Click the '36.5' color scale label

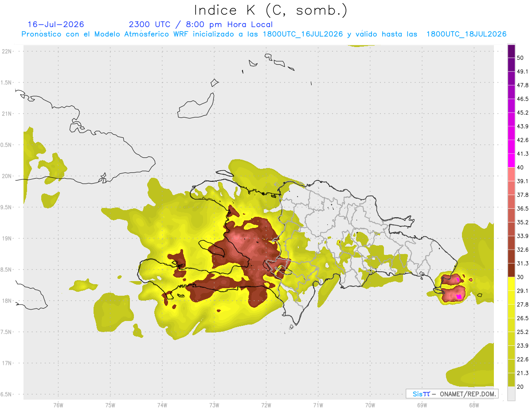coord(523,208)
